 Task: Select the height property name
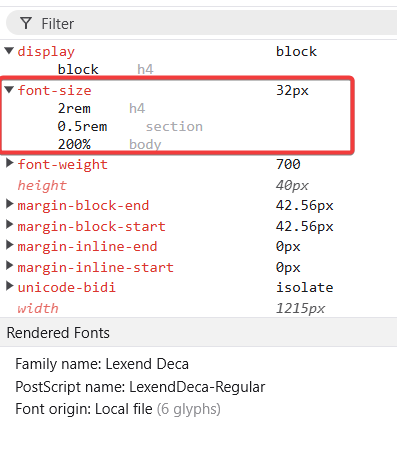coord(42,185)
